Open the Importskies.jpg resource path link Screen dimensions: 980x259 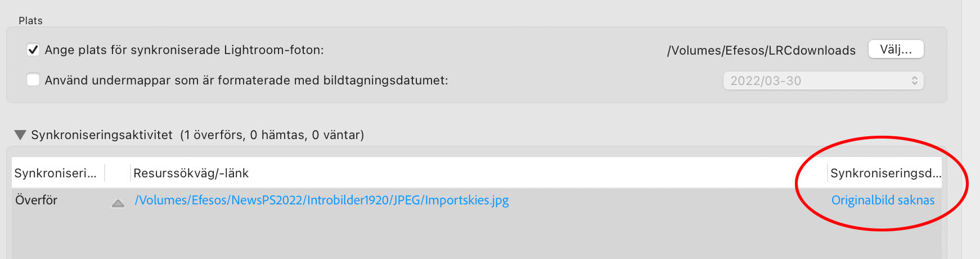321,200
